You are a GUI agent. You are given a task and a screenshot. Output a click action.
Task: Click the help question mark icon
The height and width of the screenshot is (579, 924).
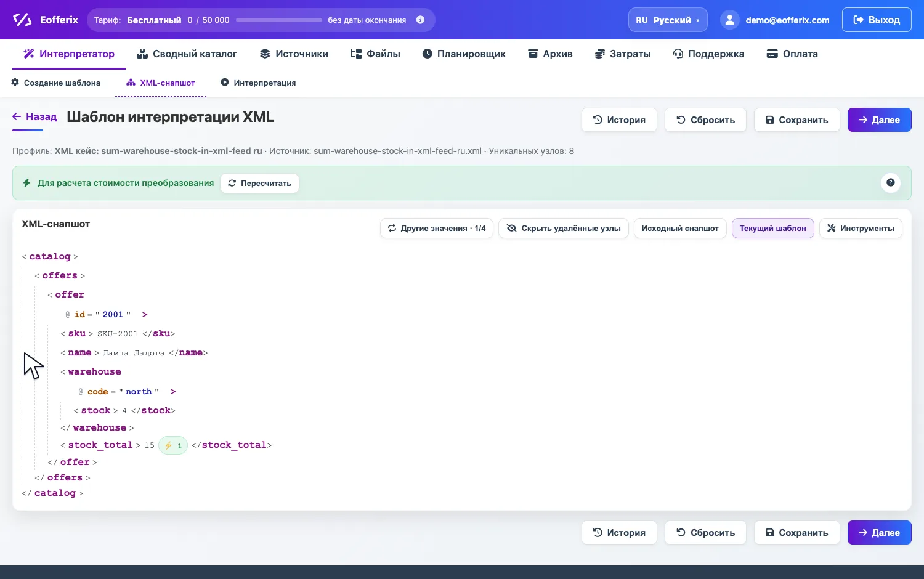tap(891, 182)
